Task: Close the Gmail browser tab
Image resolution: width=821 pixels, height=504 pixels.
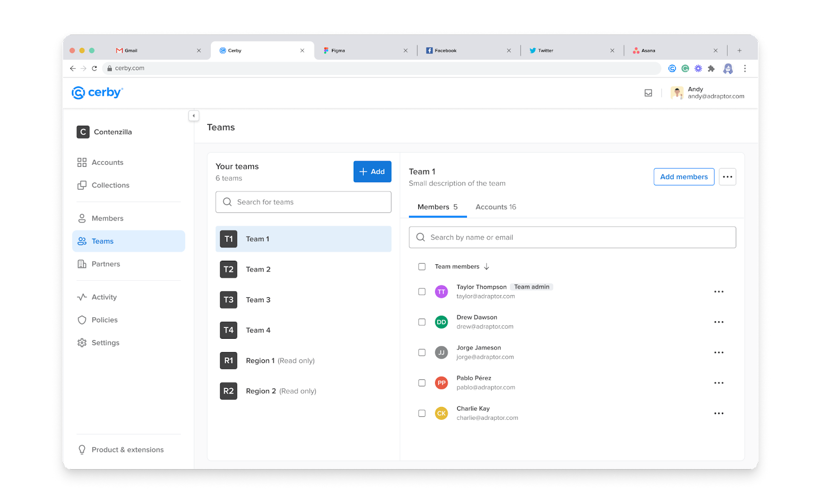Action: (199, 50)
